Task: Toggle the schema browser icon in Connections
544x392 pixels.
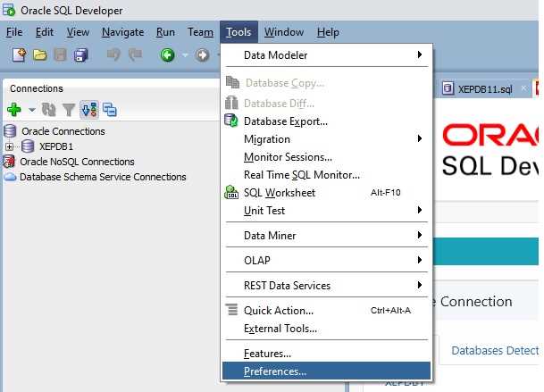Action: coord(89,110)
